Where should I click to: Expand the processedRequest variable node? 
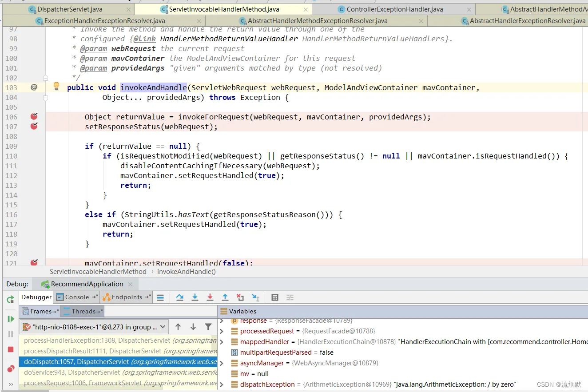pyautogui.click(x=222, y=331)
